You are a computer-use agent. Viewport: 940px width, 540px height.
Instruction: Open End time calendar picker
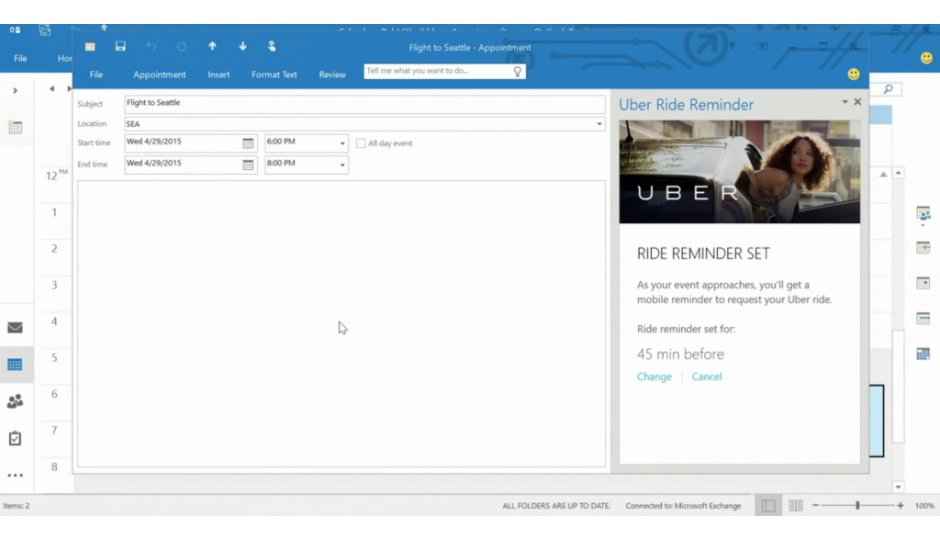248,165
